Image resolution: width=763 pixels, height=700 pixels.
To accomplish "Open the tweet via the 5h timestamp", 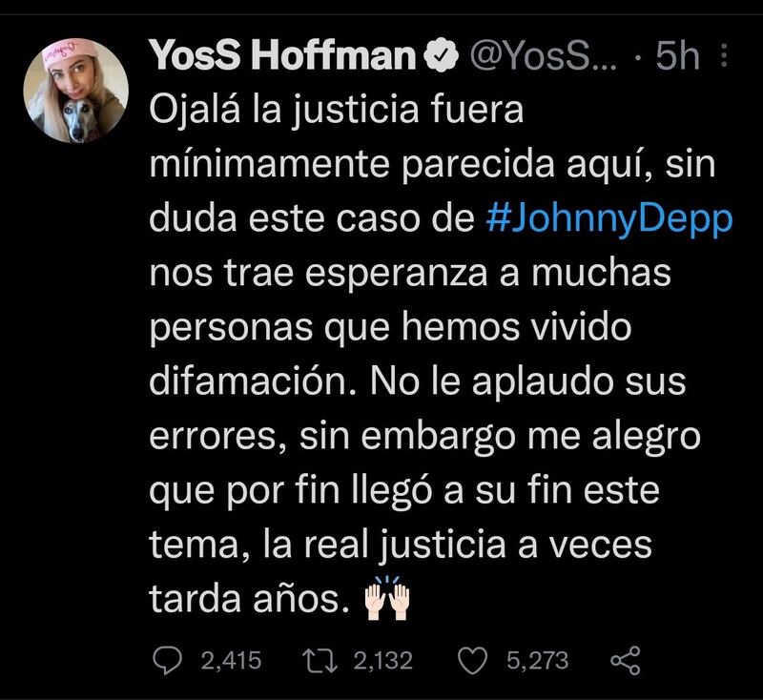I will pyautogui.click(x=678, y=58).
